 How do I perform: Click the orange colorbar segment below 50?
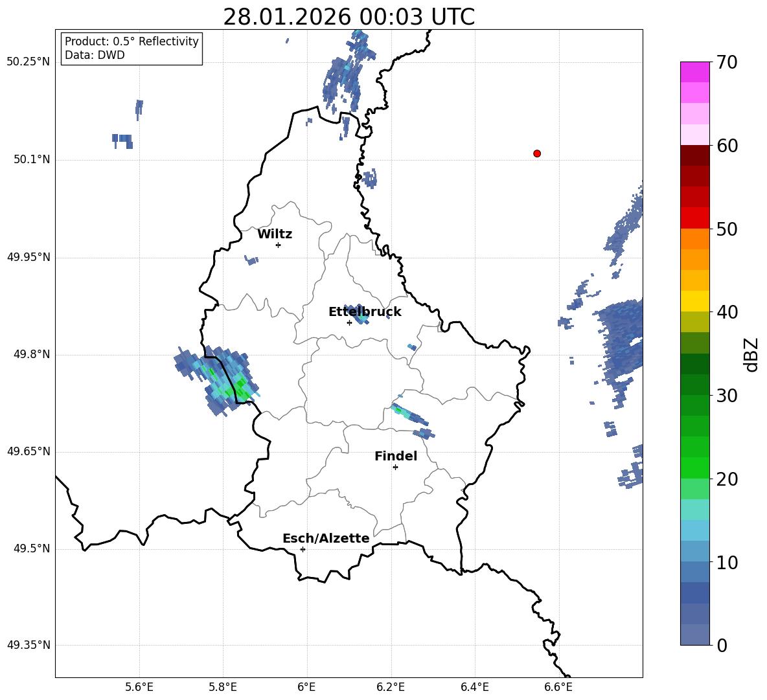pos(695,238)
